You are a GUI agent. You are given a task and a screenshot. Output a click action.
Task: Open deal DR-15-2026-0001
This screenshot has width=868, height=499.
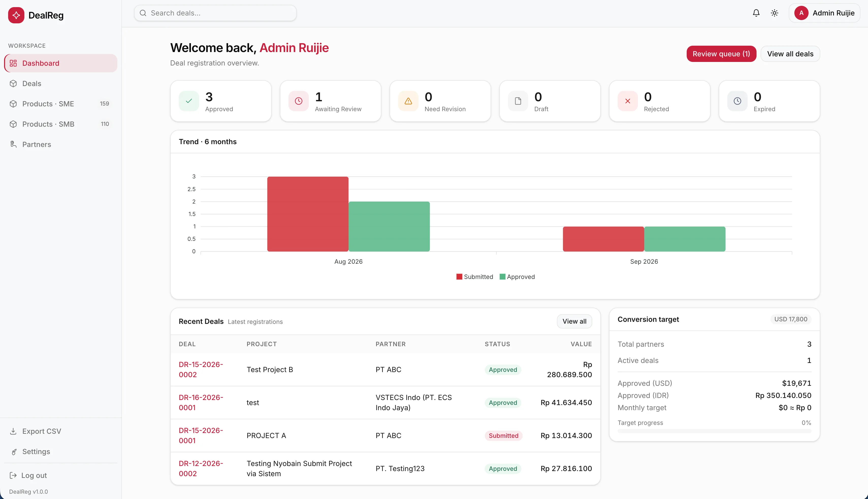[201, 435]
